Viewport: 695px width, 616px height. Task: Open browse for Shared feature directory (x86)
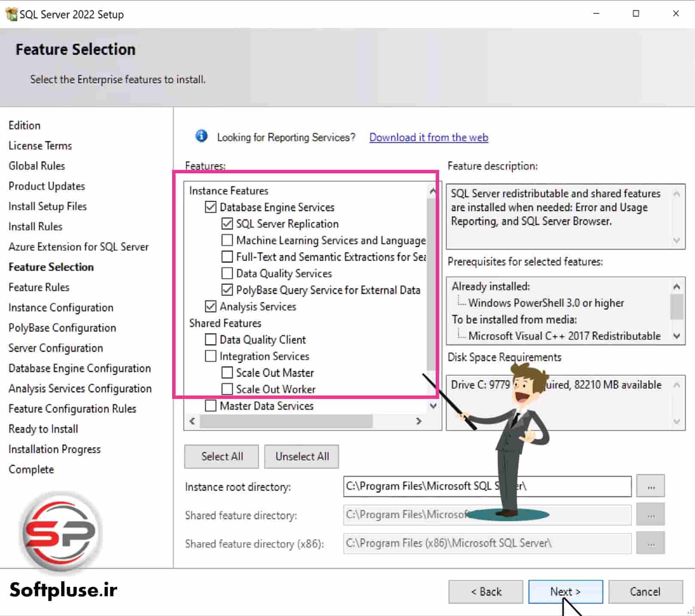point(650,543)
